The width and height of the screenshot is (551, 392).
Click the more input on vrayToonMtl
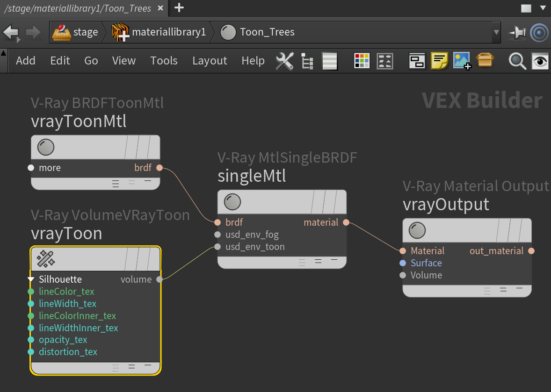point(31,168)
